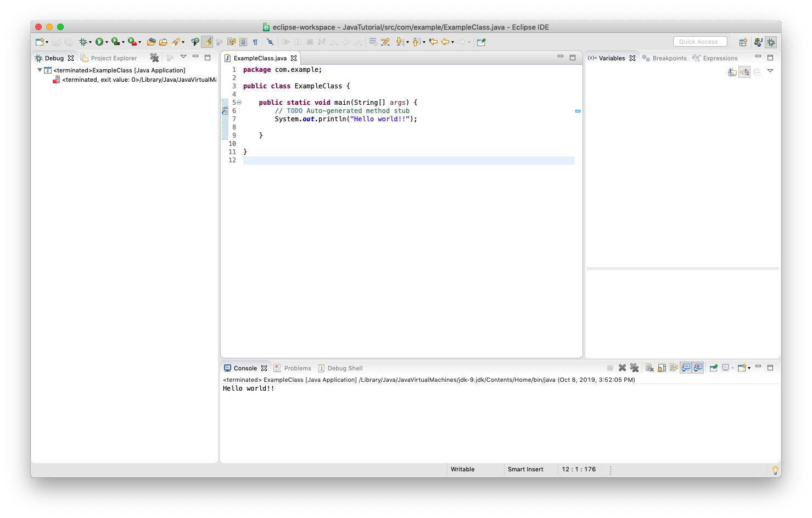Toggle Skip All Breakpoints in toolbar
The image size is (812, 518).
(x=270, y=42)
